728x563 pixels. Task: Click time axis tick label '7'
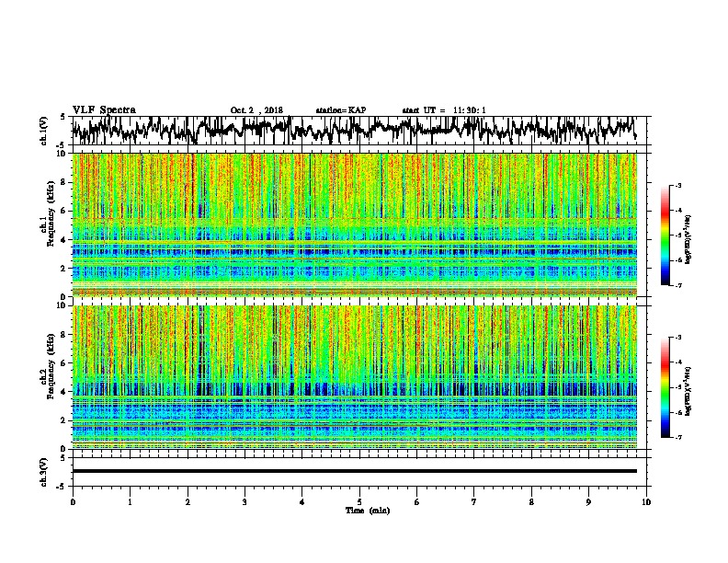tap(474, 502)
